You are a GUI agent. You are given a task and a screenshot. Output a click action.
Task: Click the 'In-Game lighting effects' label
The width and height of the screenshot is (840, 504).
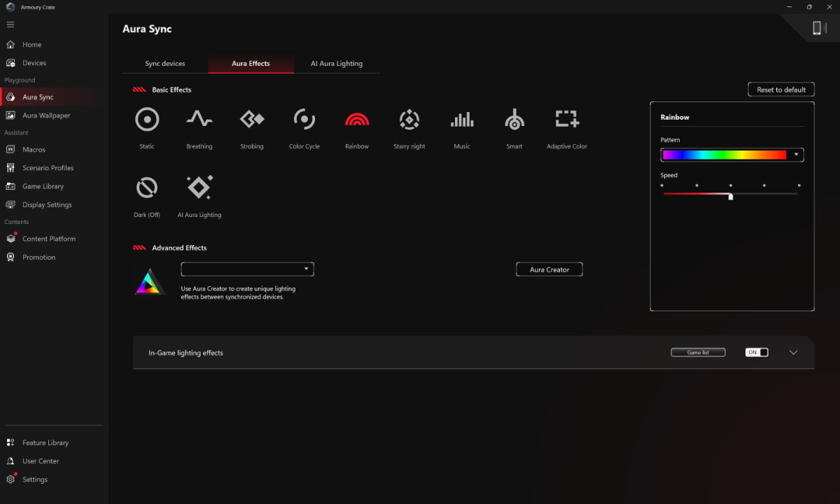(x=185, y=353)
